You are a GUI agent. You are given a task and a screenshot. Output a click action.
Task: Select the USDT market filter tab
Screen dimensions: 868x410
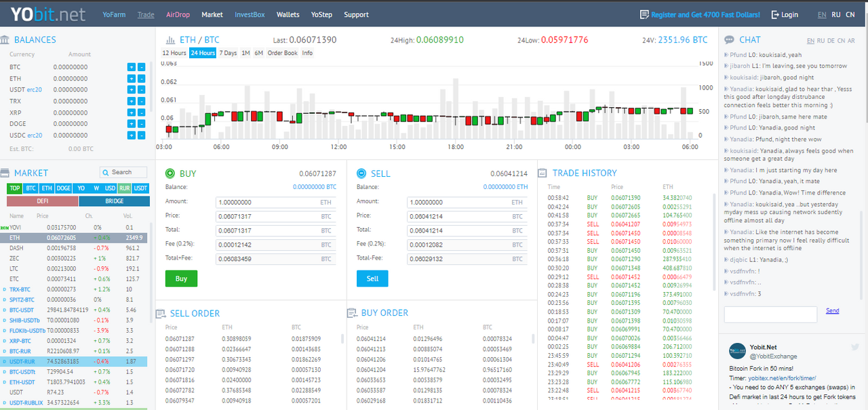click(140, 188)
